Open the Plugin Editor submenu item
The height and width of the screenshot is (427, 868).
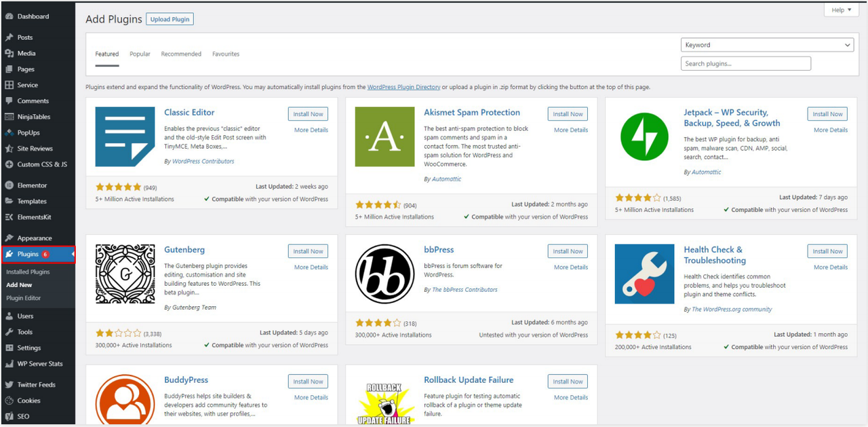pyautogui.click(x=24, y=298)
